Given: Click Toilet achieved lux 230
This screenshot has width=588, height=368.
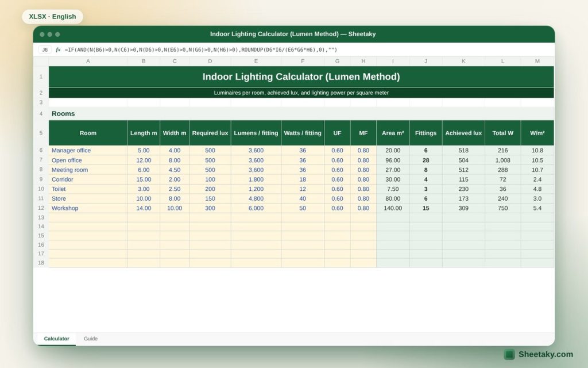Looking at the screenshot, I should pyautogui.click(x=463, y=189).
